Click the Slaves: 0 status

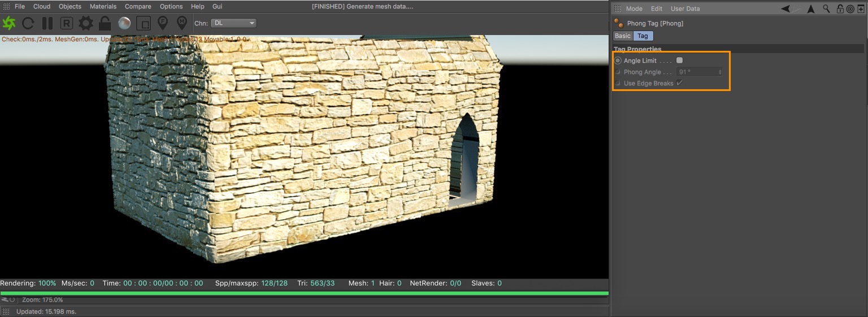(x=487, y=283)
